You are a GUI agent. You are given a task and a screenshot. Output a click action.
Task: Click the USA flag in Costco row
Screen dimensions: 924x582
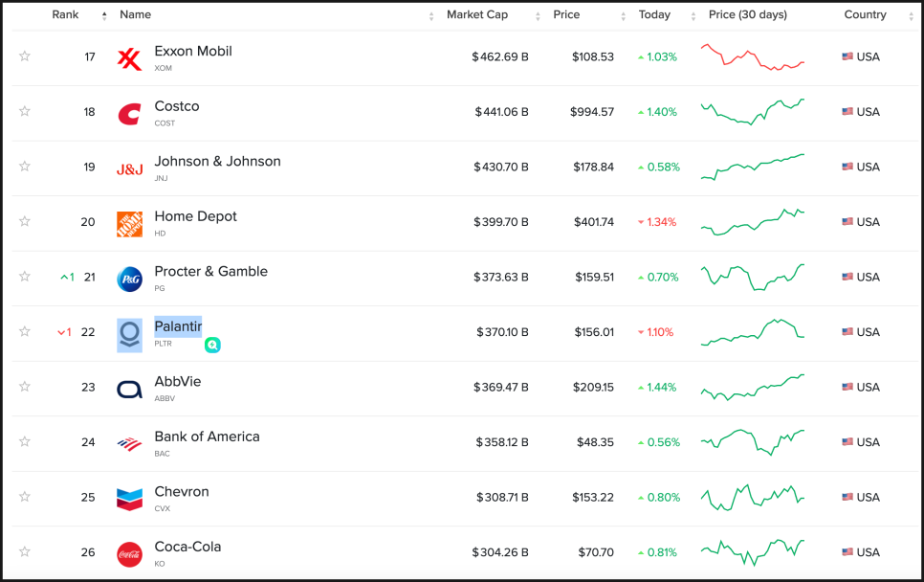click(847, 111)
